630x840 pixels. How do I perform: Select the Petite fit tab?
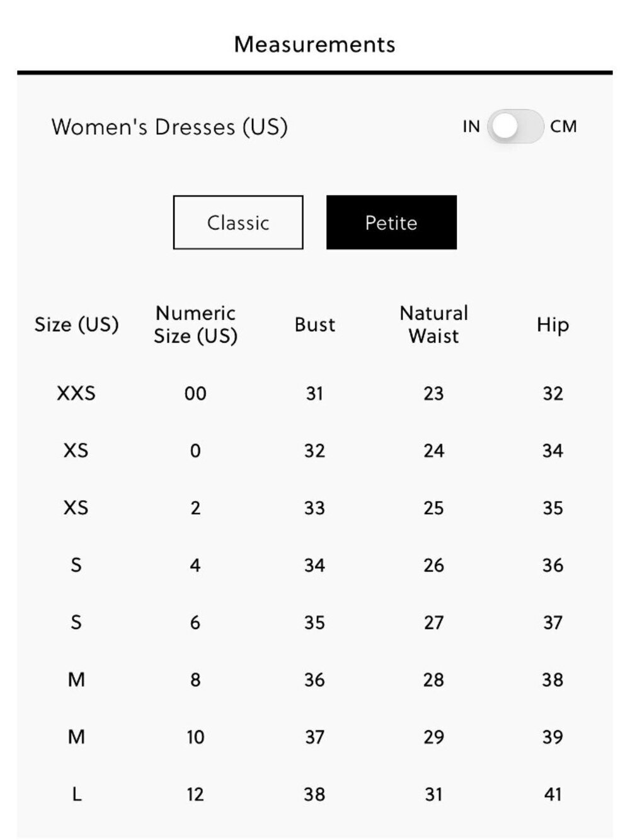coord(391,222)
